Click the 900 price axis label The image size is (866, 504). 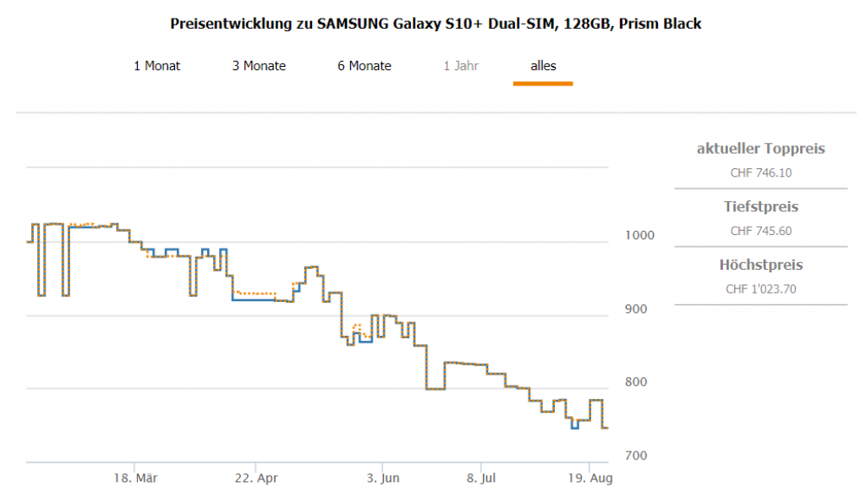(634, 310)
